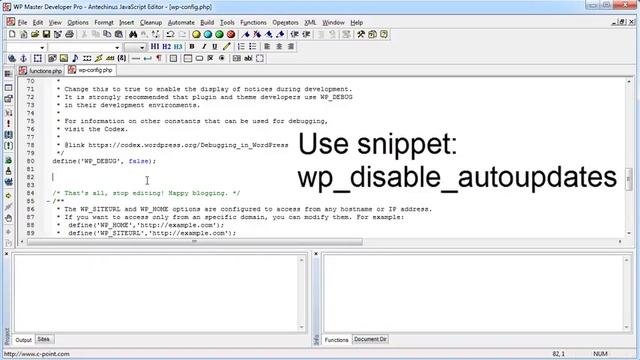Viewport: 640px width, 360px height.
Task: Insert a bulleted list
Action: coord(253,47)
